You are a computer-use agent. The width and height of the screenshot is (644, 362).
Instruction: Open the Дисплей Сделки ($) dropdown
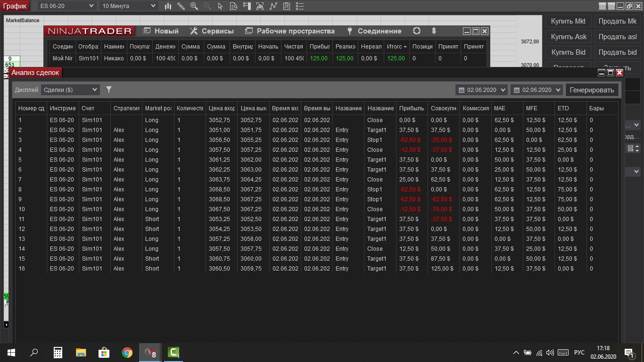point(70,90)
